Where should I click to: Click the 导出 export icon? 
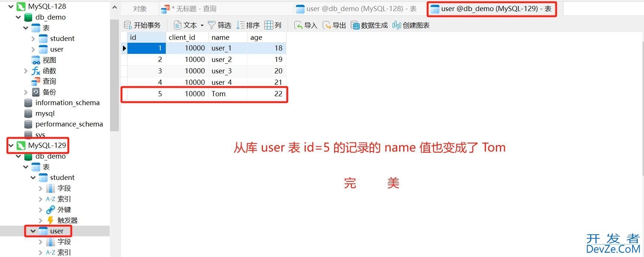click(x=326, y=25)
